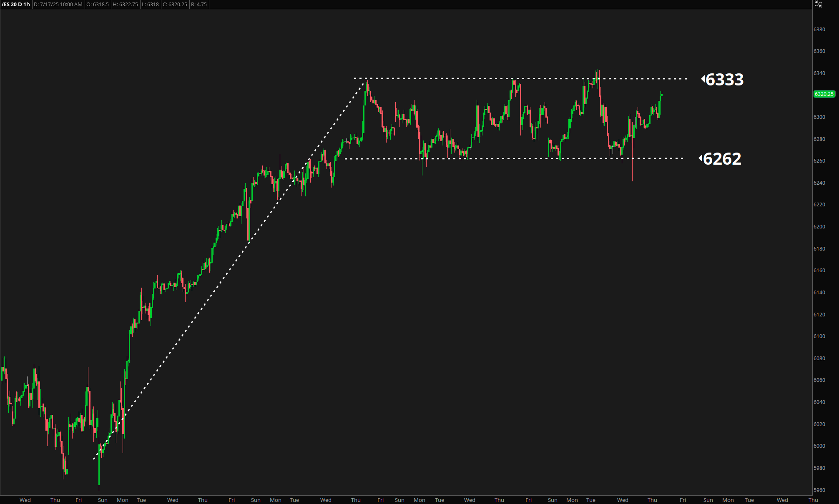Screen dimensions: 839x504
Task: Click the 6200 price axis label
Action: pos(819,227)
